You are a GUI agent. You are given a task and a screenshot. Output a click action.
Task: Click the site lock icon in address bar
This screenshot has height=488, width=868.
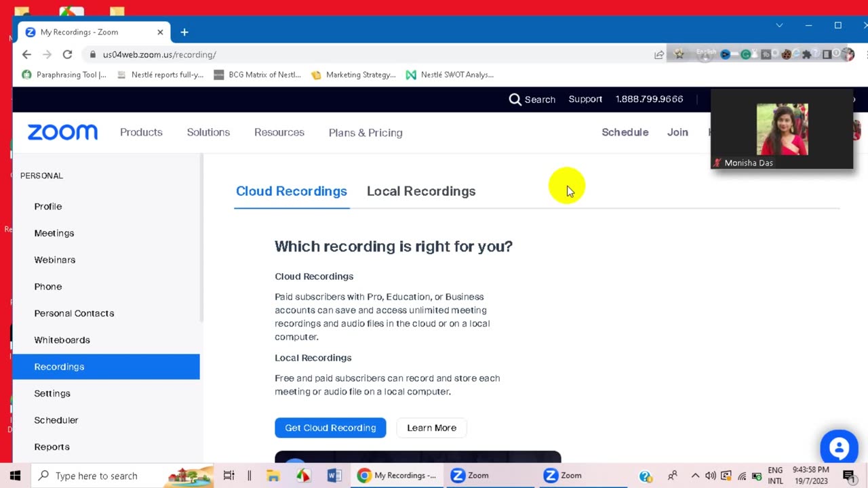(93, 54)
